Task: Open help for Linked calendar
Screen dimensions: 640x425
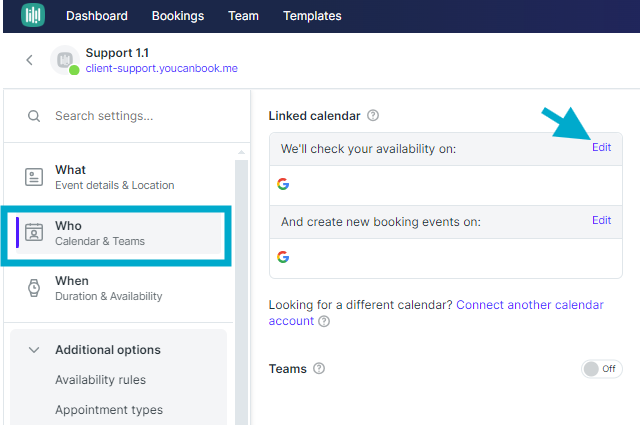Action: click(x=373, y=116)
